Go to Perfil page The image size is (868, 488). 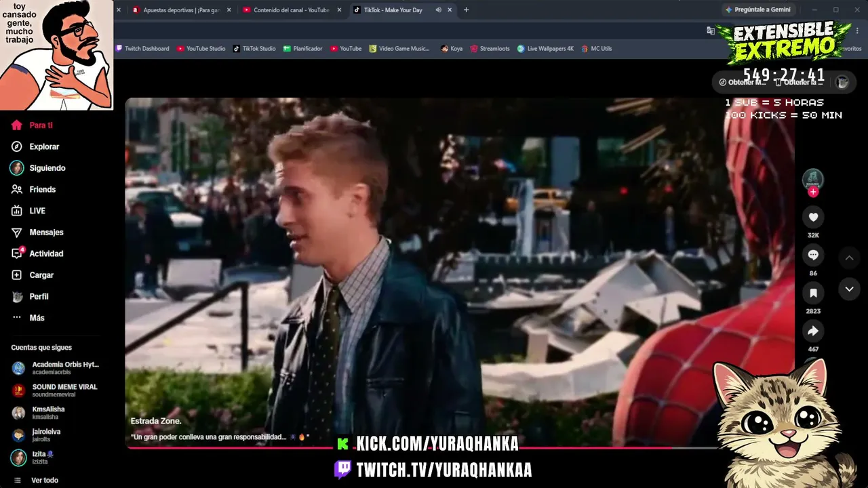[31, 297]
